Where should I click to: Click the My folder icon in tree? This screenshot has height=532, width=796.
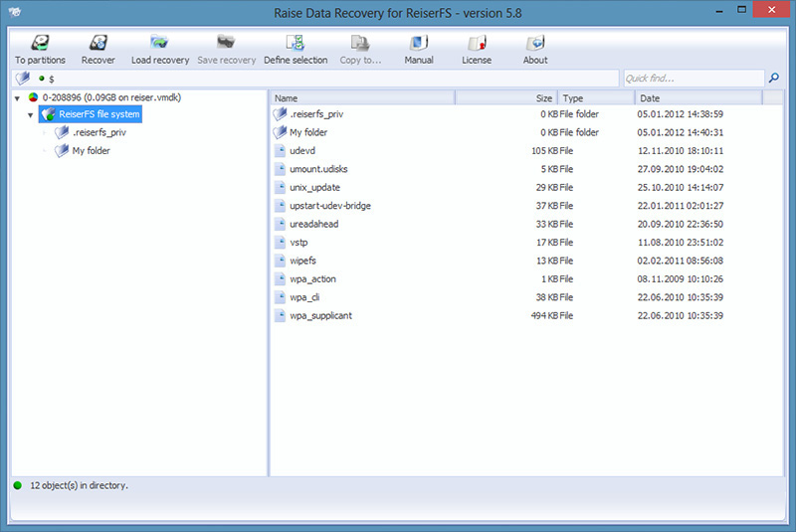tap(62, 150)
